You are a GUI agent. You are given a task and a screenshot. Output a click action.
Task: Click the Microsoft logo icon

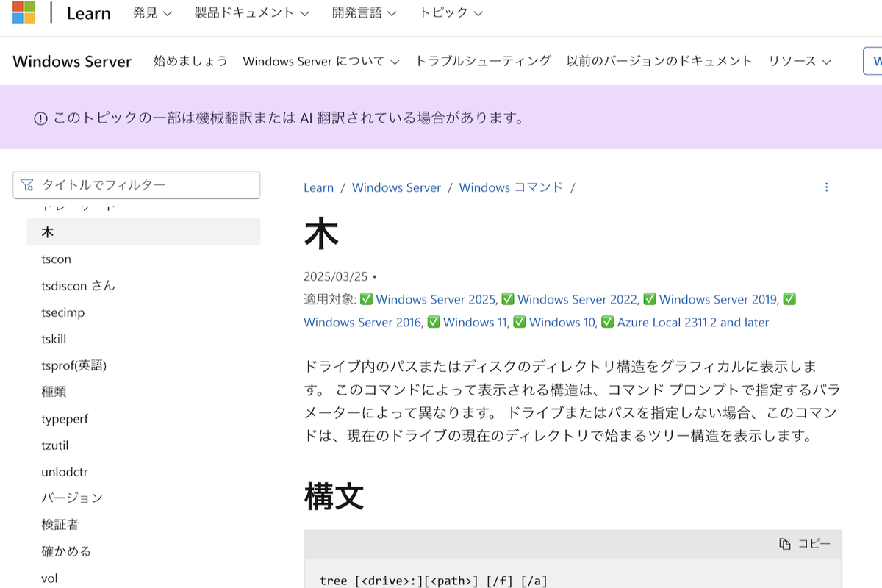point(23,12)
